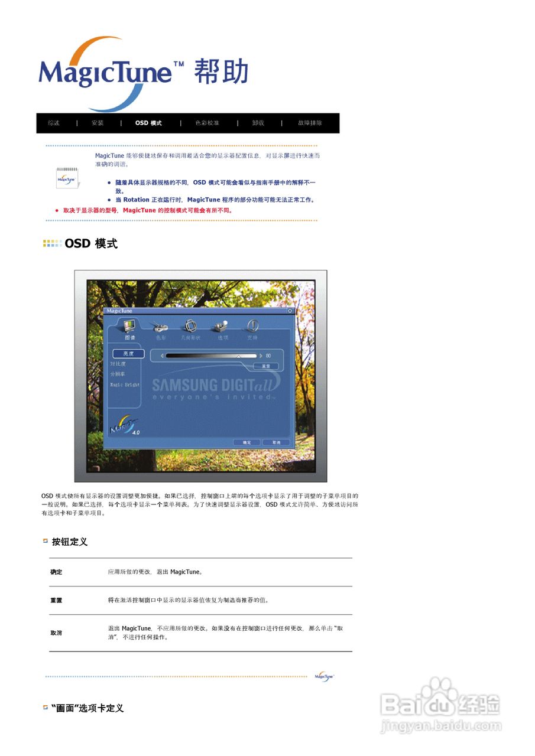Select 分辨率 in the OSD menu
This screenshot has height=756, width=535.
pos(118,374)
